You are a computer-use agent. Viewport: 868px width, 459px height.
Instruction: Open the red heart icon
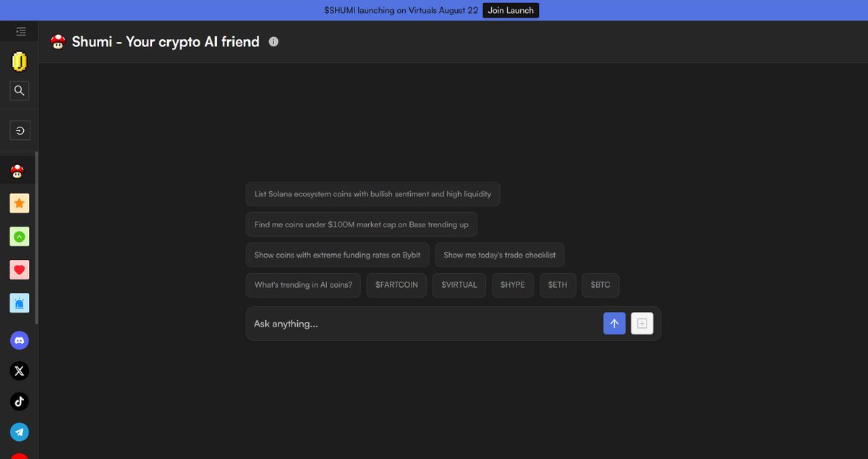20,270
